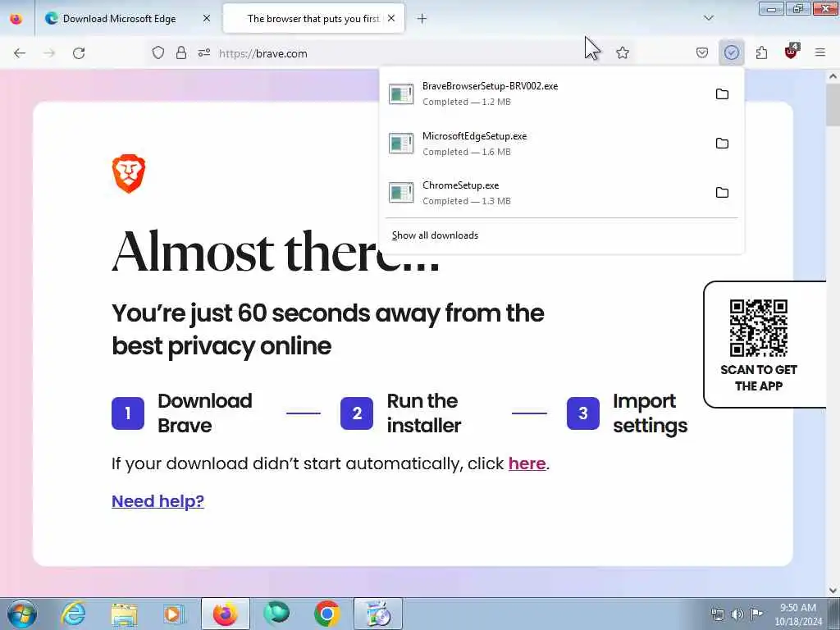Open the Need help? link
Viewport: 840px width, 630px height.
[x=158, y=501]
